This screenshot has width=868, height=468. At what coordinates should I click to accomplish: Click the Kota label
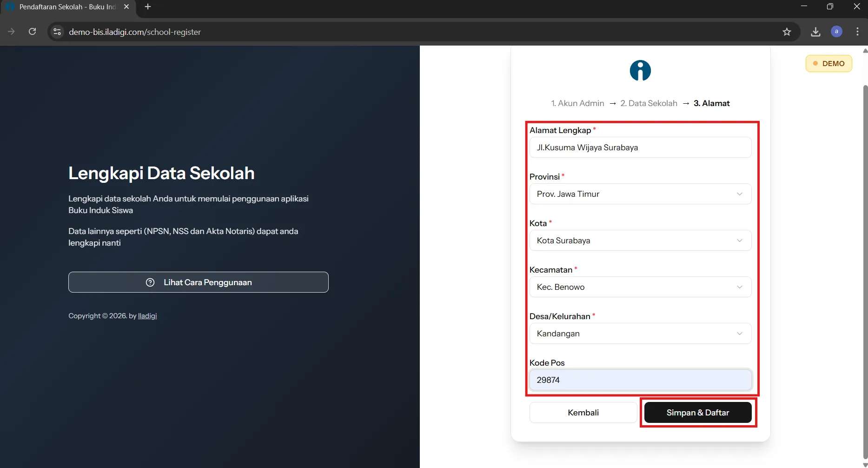[538, 223]
